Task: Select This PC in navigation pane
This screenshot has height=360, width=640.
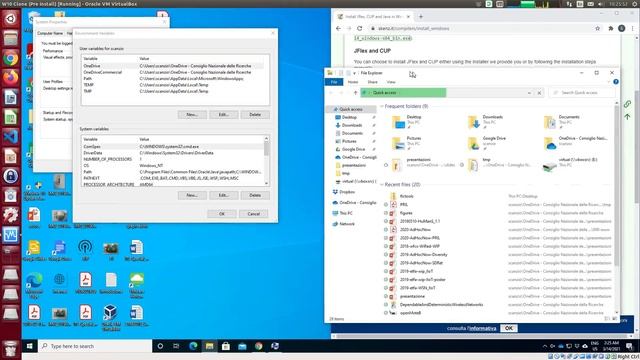Action: [345, 213]
